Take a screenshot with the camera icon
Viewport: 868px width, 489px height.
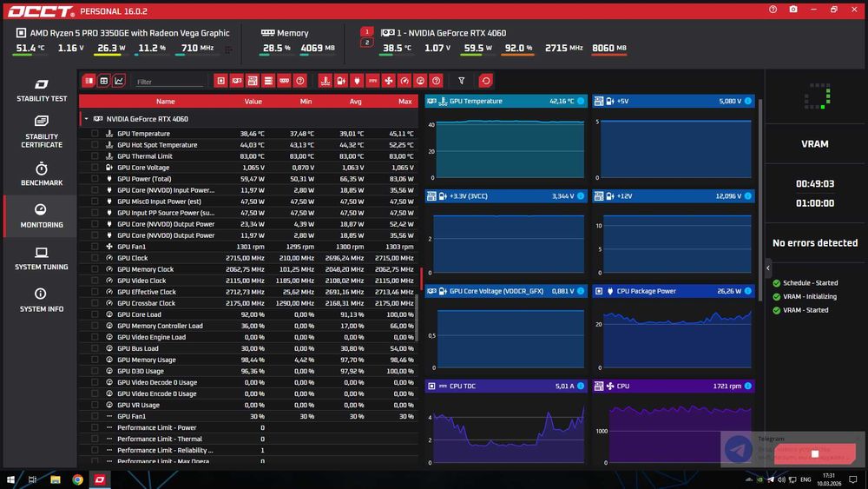click(x=793, y=10)
